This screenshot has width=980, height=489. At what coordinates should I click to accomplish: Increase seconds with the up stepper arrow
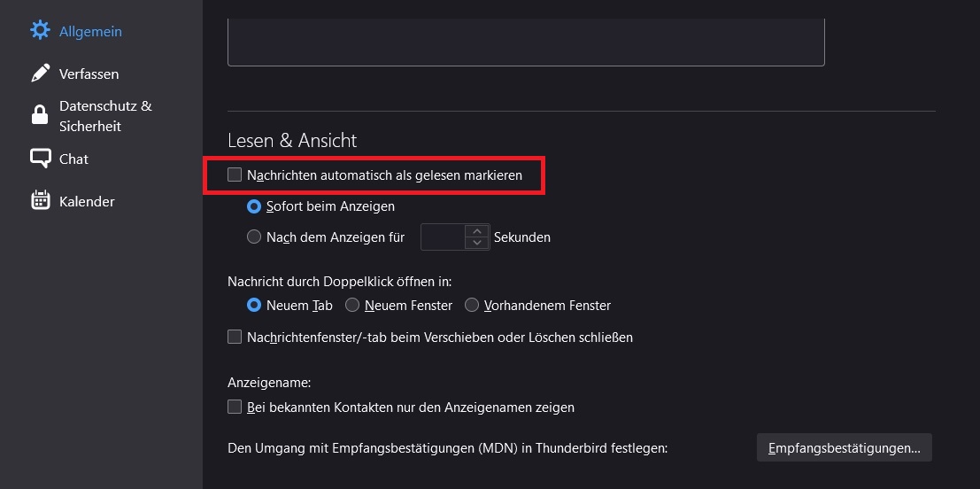coord(477,231)
